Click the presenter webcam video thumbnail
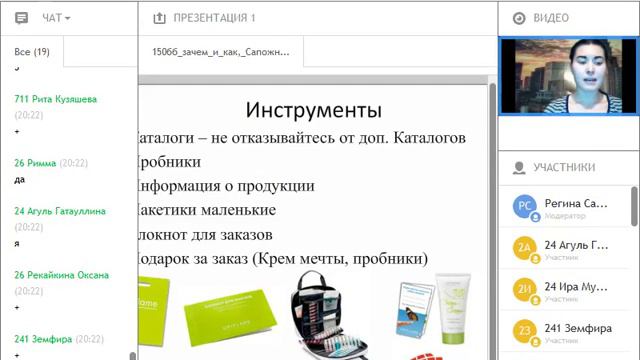 pos(568,76)
